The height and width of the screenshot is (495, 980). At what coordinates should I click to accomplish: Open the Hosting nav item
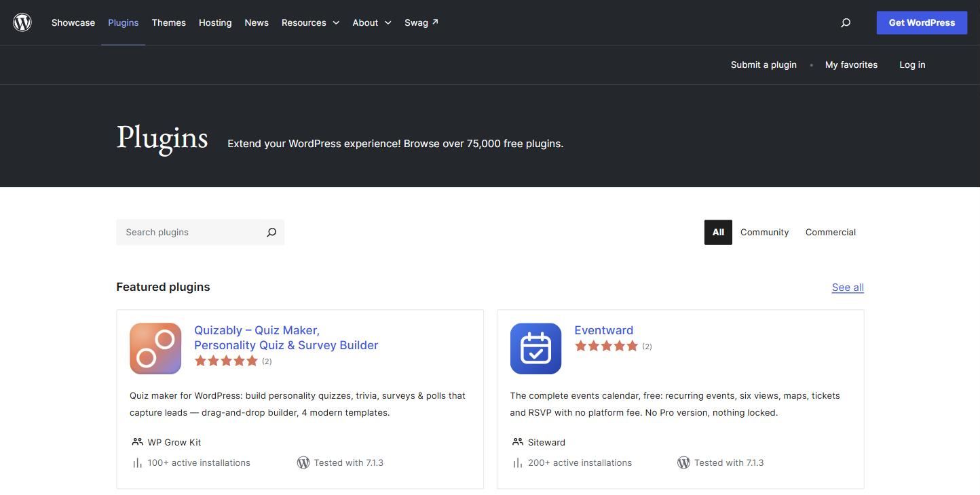[x=215, y=22]
